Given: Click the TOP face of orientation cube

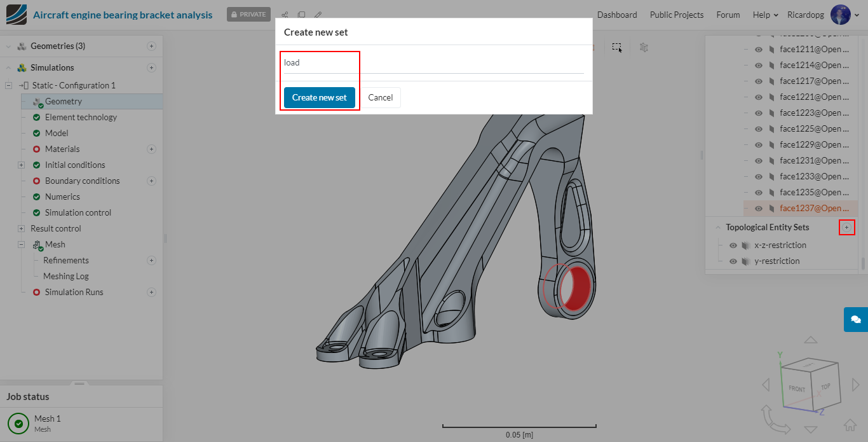Looking at the screenshot, I should (825, 385).
